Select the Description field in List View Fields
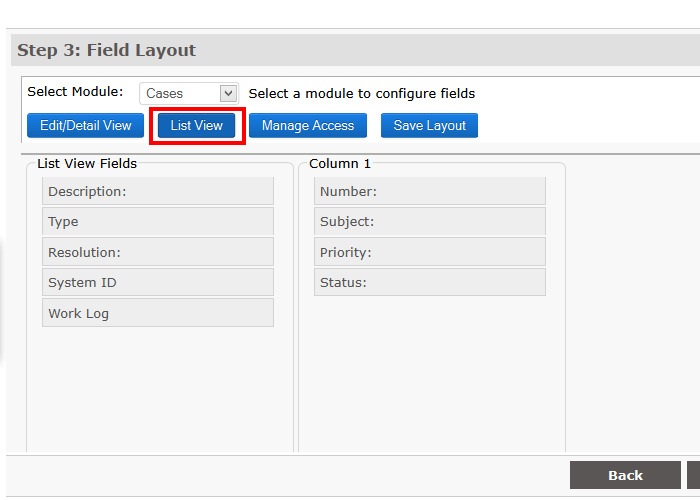This screenshot has width=700, height=500. 157,191
